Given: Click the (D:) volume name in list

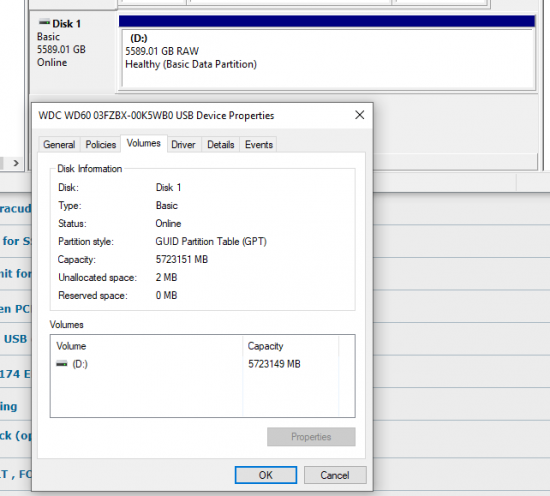Looking at the screenshot, I should (x=80, y=364).
